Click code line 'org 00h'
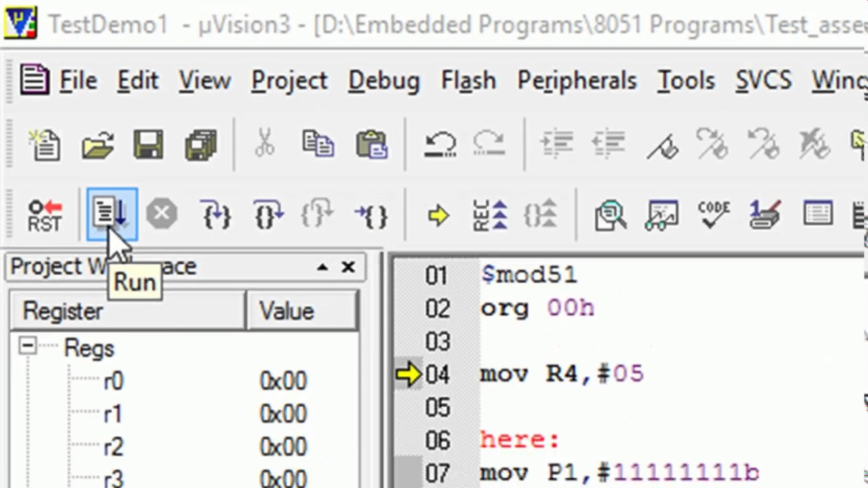Viewport: 868px width, 488px height. [537, 308]
